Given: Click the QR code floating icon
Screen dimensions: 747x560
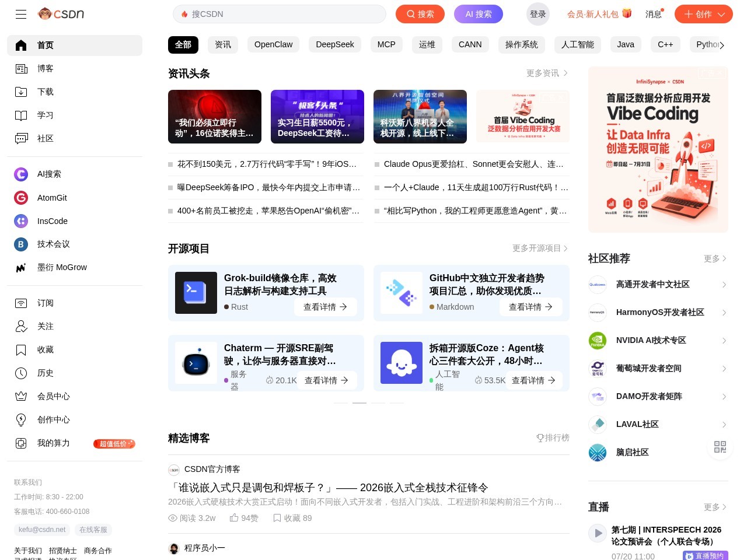Looking at the screenshot, I should [x=720, y=447].
